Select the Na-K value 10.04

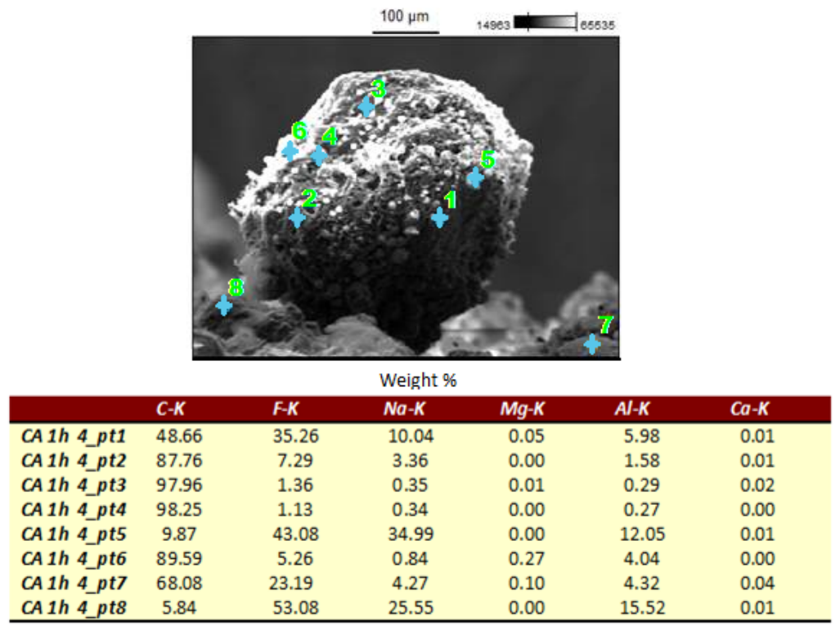click(411, 436)
